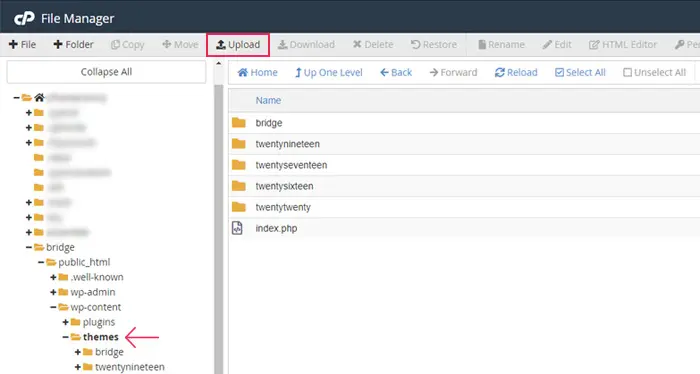Open plugins folder in tree

99,322
